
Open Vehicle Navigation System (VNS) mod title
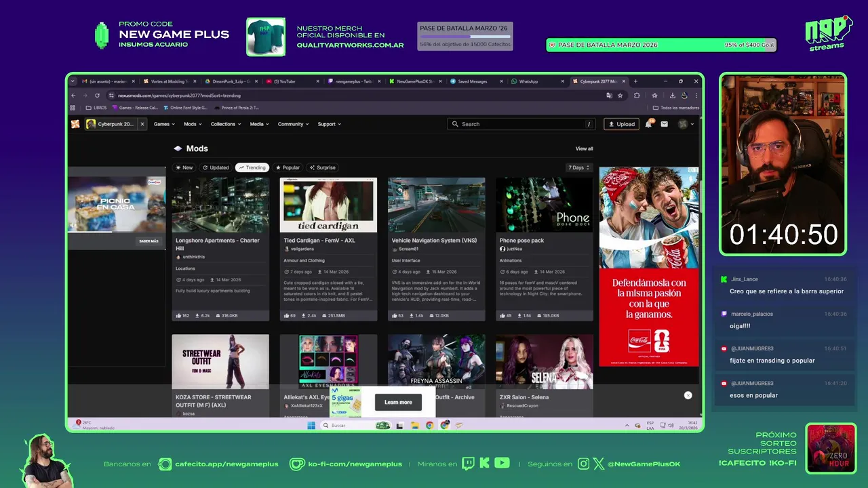point(434,240)
